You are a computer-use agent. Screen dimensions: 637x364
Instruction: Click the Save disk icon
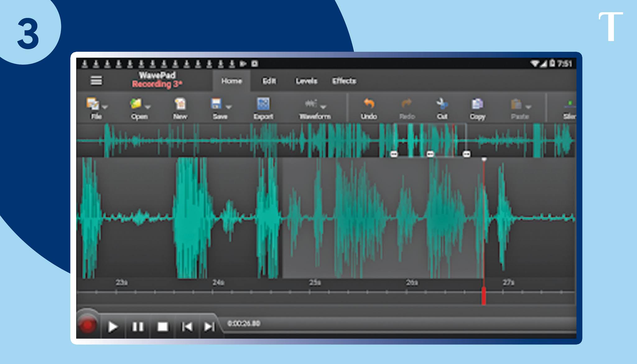pos(216,104)
